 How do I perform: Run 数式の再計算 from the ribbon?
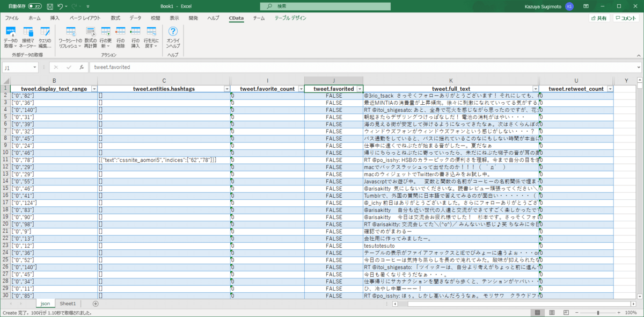pos(90,37)
